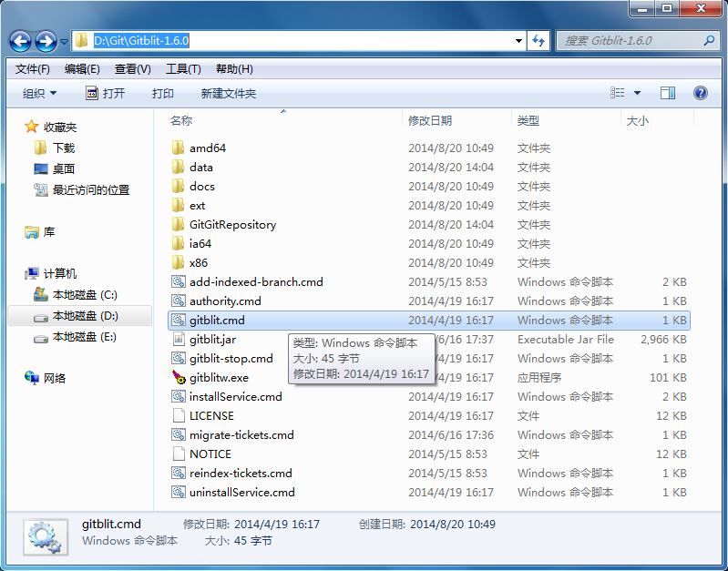
Task: Click the search magnifier icon
Action: [x=709, y=40]
